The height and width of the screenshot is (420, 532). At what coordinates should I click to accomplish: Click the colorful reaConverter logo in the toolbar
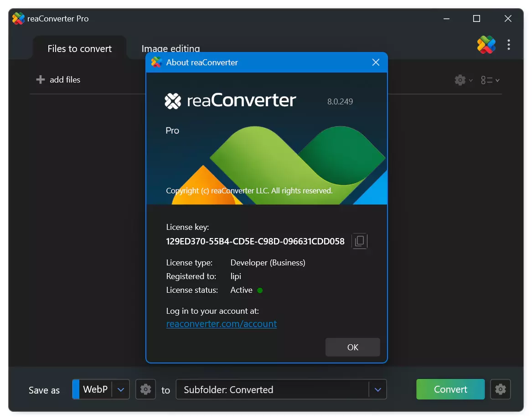pos(486,45)
